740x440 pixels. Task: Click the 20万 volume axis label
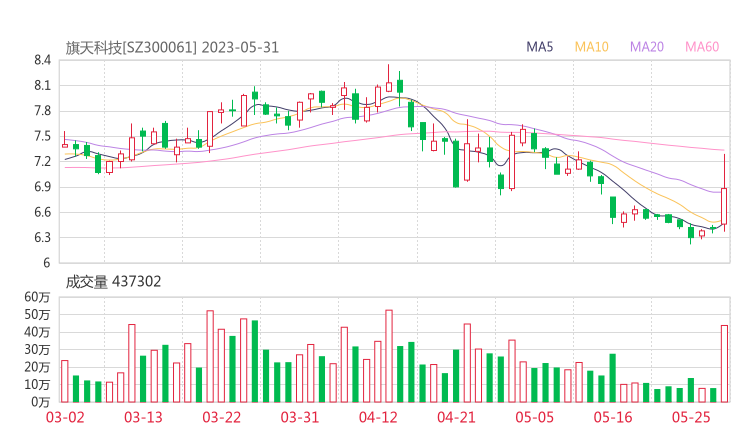[x=37, y=367]
